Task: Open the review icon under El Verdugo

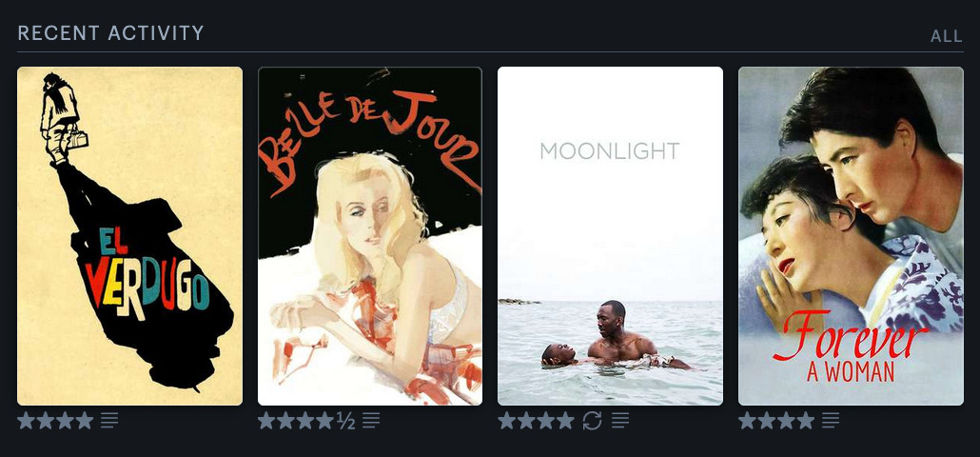Action: 109,421
